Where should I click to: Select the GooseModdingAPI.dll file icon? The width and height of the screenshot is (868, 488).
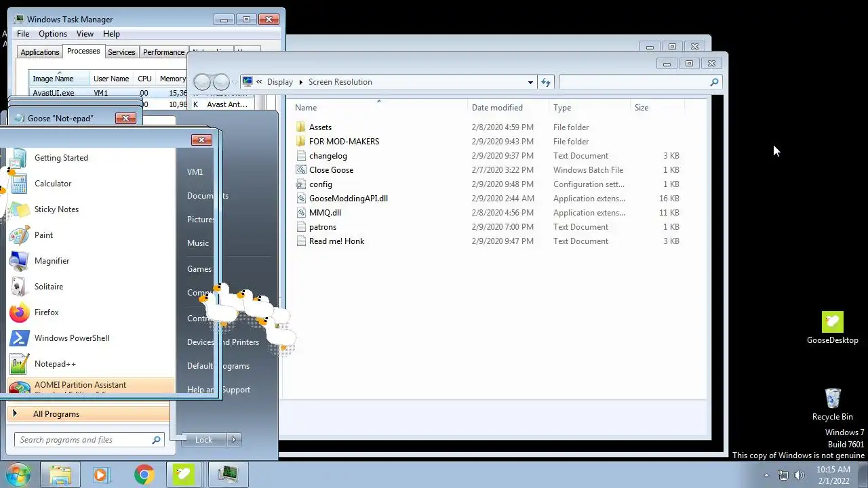301,199
